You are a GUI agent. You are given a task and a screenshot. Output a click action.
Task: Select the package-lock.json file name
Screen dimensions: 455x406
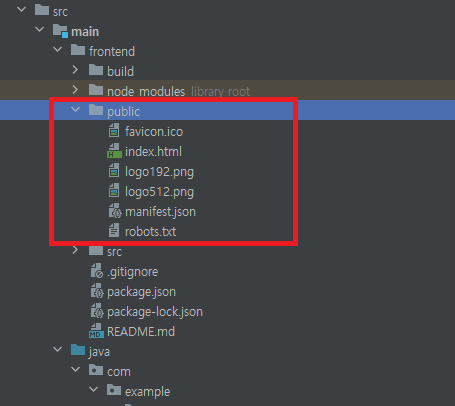[x=155, y=312]
